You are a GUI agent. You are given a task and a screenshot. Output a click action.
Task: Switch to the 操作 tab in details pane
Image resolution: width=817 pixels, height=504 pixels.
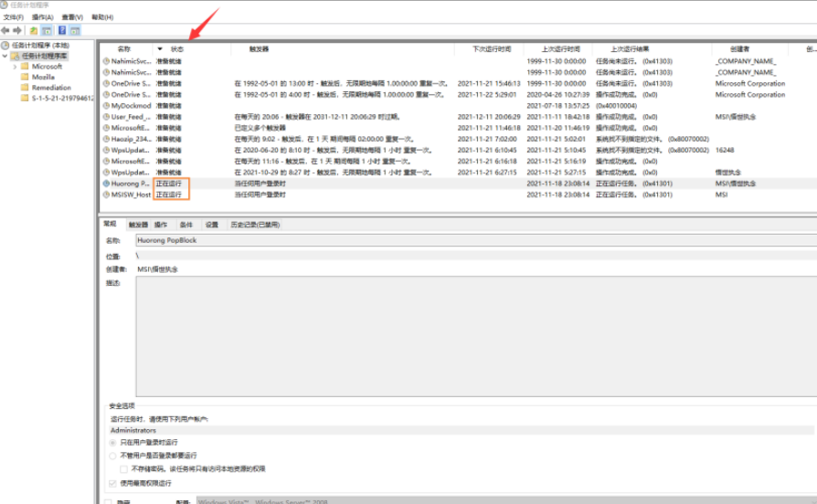click(161, 225)
